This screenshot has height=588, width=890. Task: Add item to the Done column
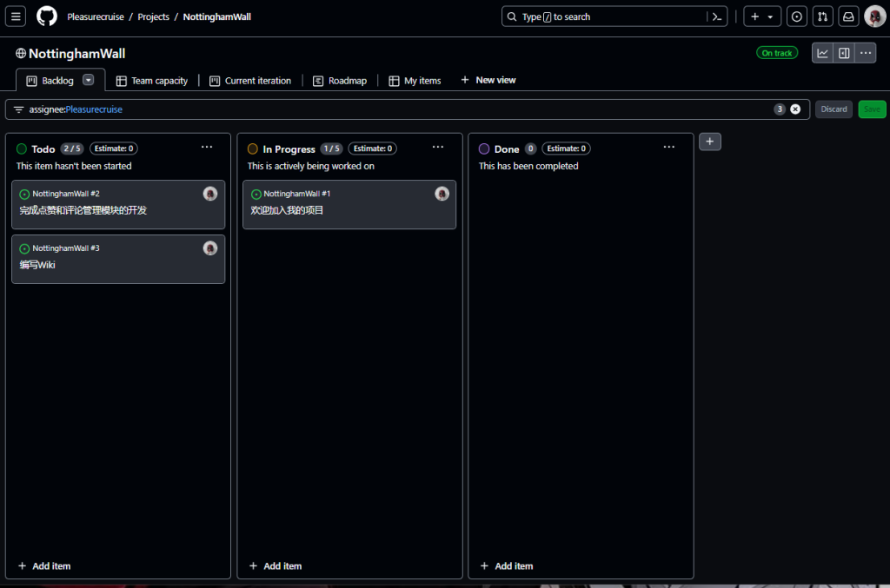507,566
